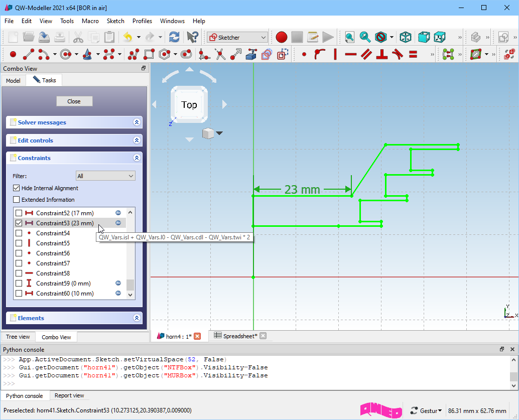Switch to isometric view icon

pyautogui.click(x=406, y=37)
